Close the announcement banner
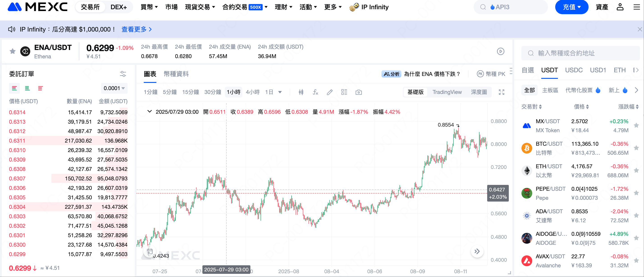 (x=640, y=30)
